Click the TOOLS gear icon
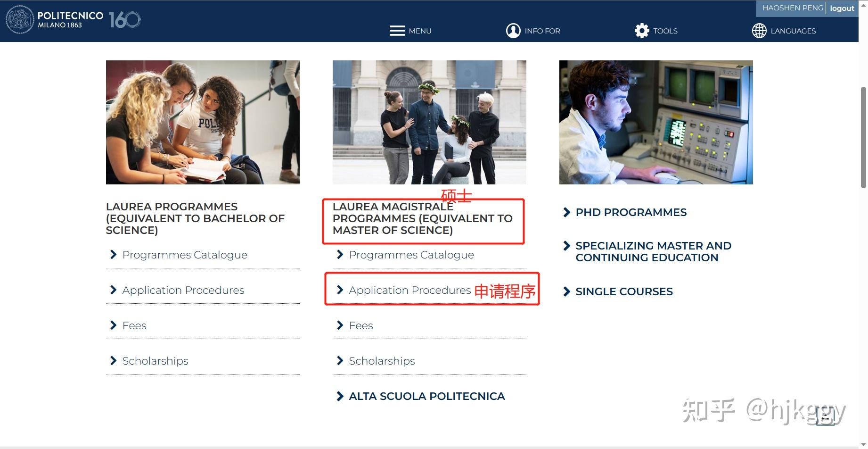Screen dimensions: 868x449 tap(642, 30)
